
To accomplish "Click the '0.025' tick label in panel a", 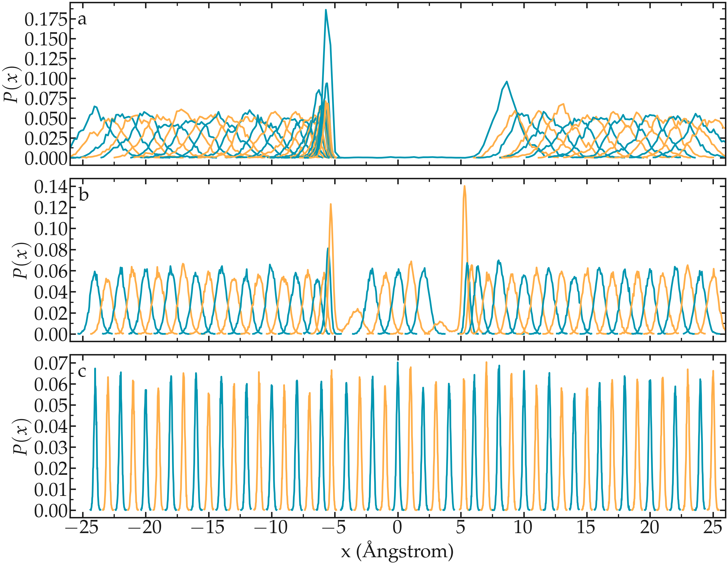I will [x=46, y=138].
